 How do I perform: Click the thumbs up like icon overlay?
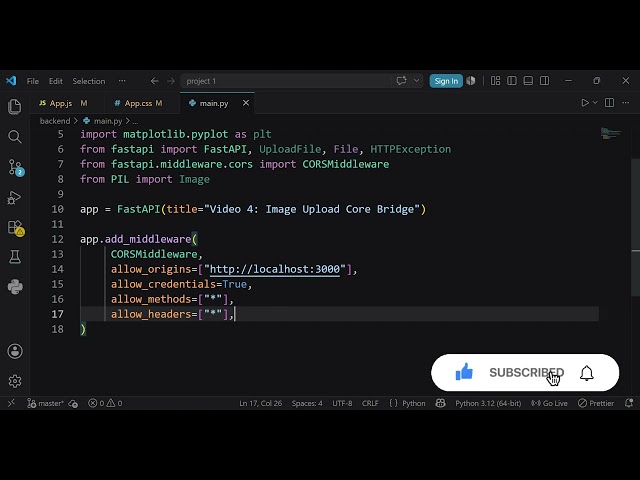(464, 372)
